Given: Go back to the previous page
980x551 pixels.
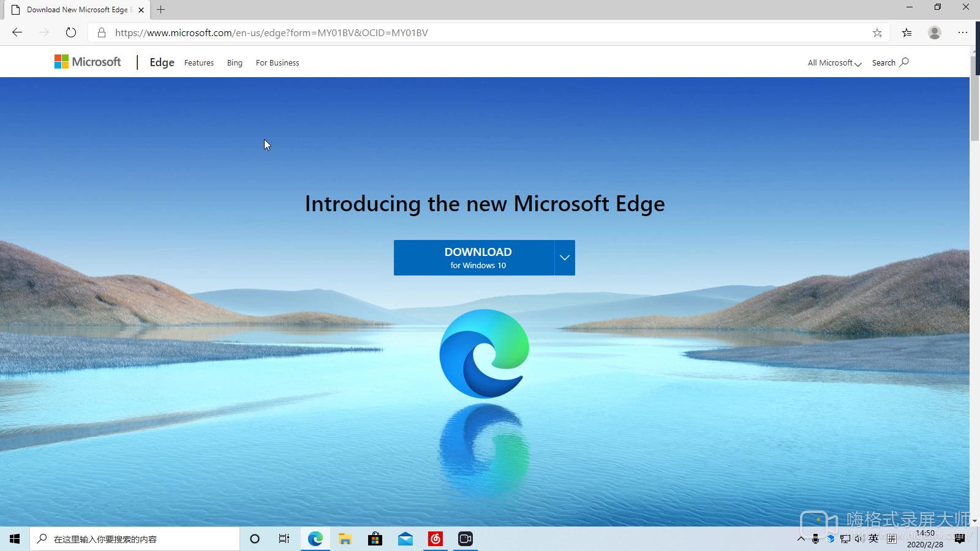Looking at the screenshot, I should point(17,32).
